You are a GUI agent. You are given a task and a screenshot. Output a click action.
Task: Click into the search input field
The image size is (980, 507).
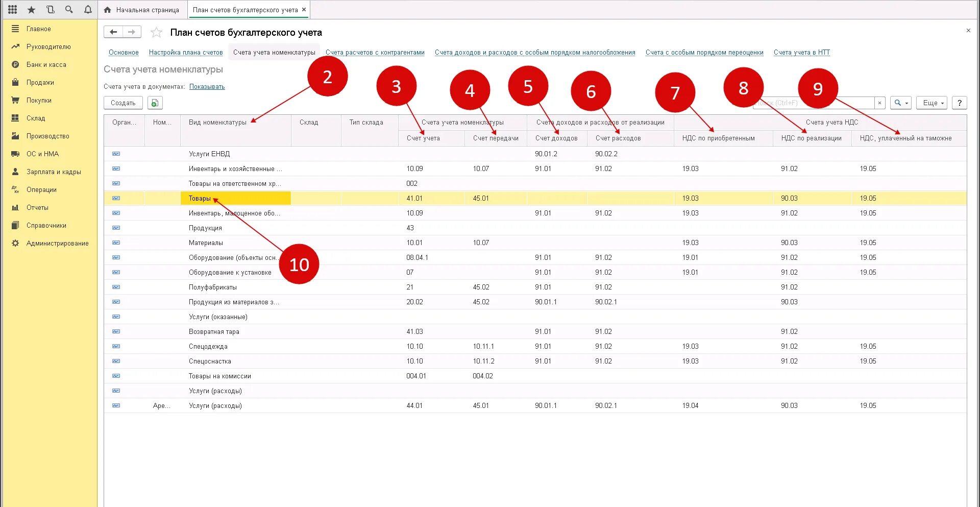coord(814,103)
